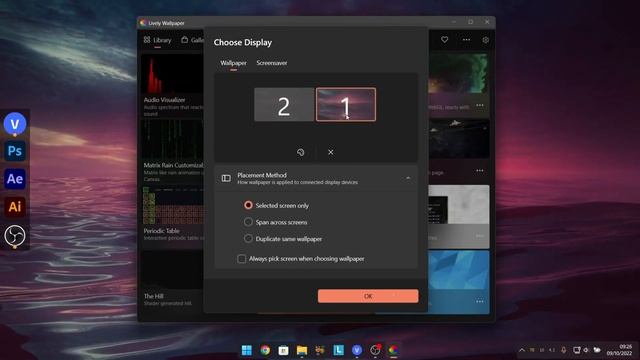Collapse the Placement Method section
This screenshot has width=640, height=360.
click(x=408, y=178)
